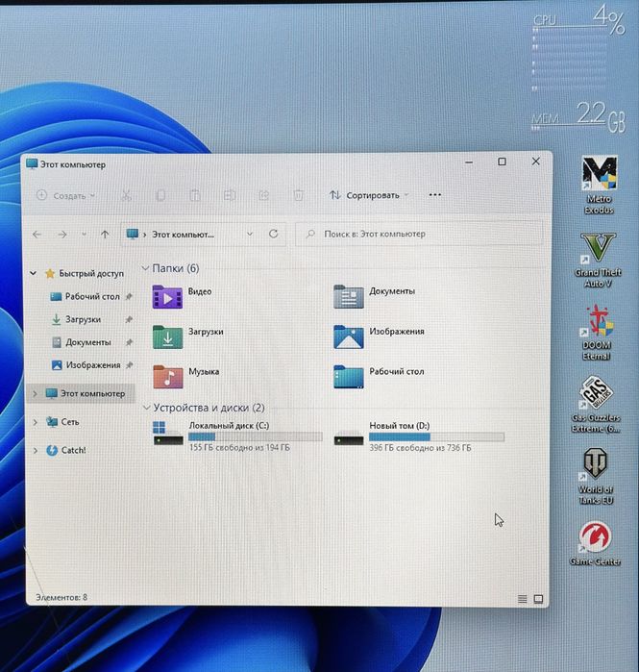Switch to details view in status bar
The width and height of the screenshot is (639, 672).
[x=523, y=599]
